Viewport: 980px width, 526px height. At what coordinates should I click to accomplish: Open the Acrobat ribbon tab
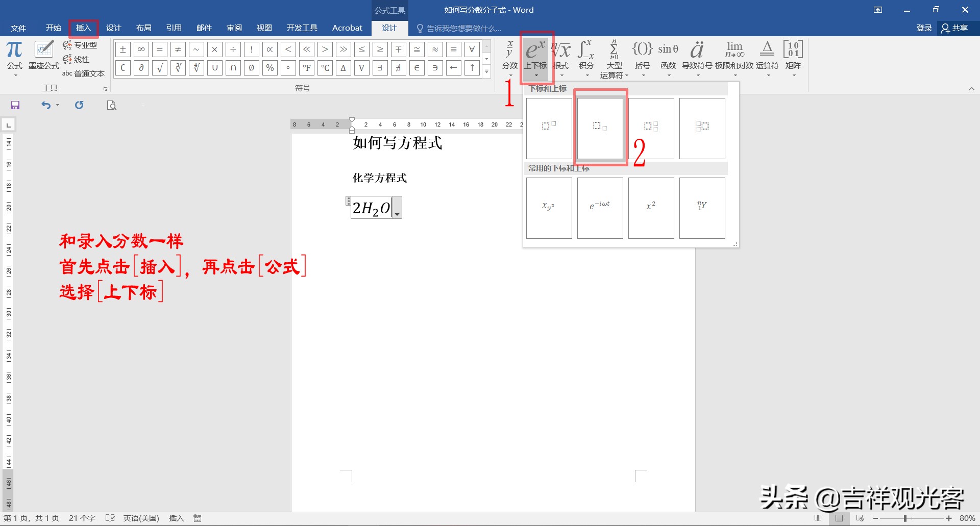coord(347,28)
